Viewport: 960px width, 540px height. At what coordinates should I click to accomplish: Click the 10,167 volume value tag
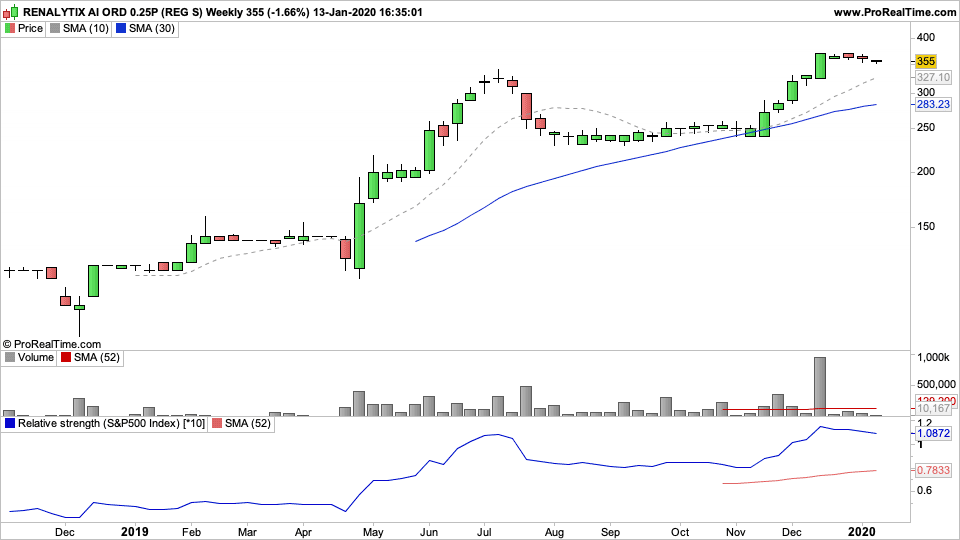point(933,408)
